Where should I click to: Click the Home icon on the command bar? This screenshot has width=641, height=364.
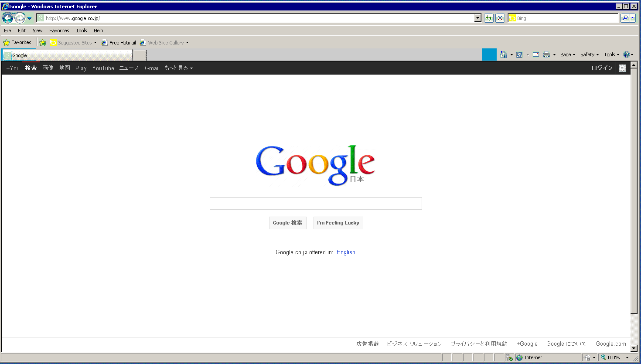(504, 54)
